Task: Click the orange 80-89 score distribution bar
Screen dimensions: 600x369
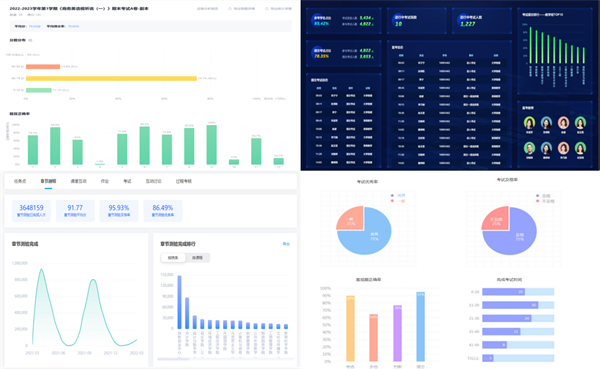Action: (43, 67)
